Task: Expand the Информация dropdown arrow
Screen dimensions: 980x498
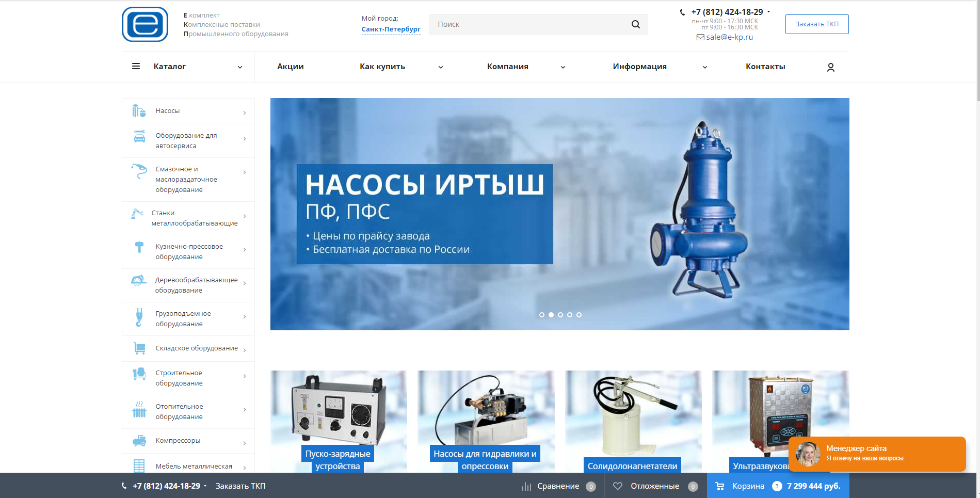Action: click(x=705, y=67)
